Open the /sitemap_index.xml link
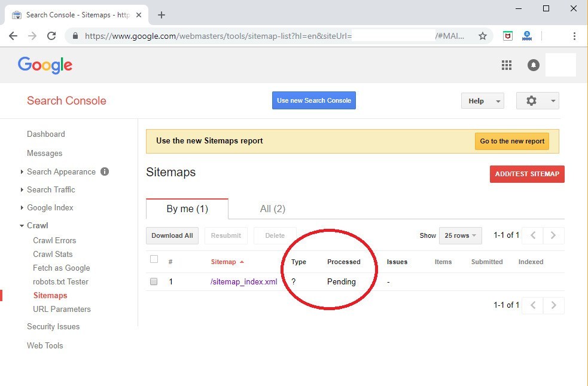Screen dimensions: 588x386 click(x=243, y=282)
